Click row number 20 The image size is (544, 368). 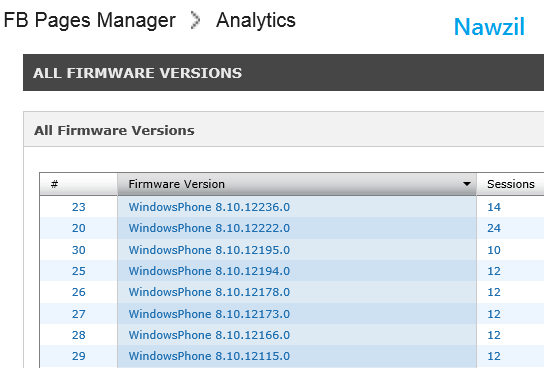pos(79,228)
